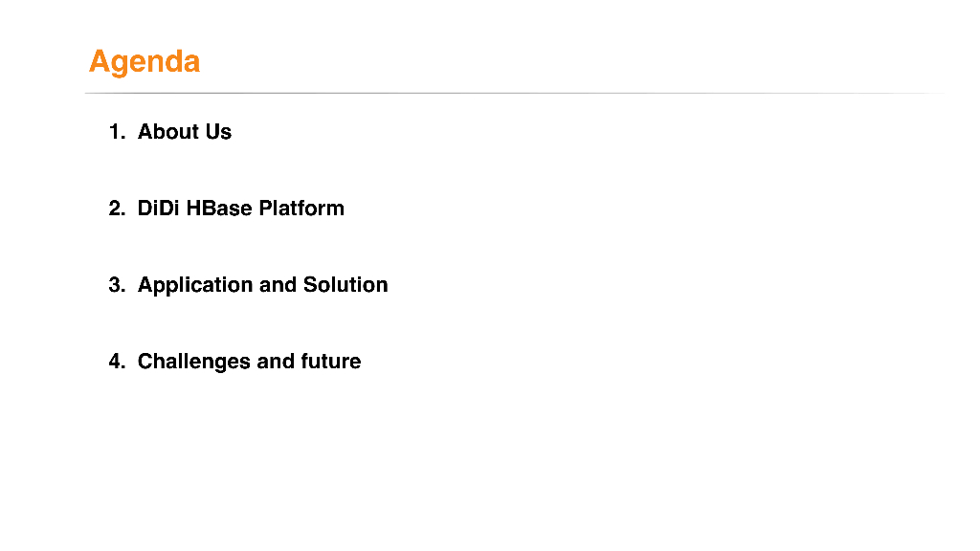Select the number 3 list marker

116,285
